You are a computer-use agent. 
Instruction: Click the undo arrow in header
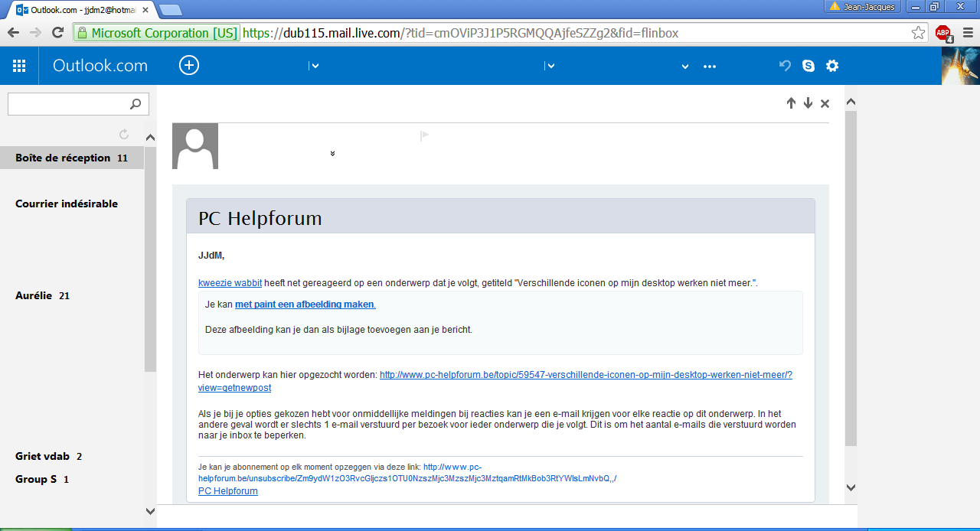(785, 66)
